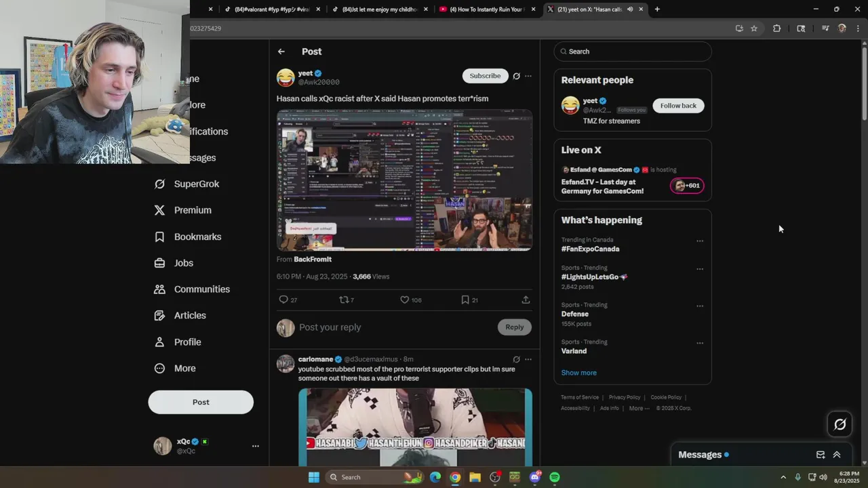Open options for #LightsUpLetsGo trend

[x=700, y=269]
